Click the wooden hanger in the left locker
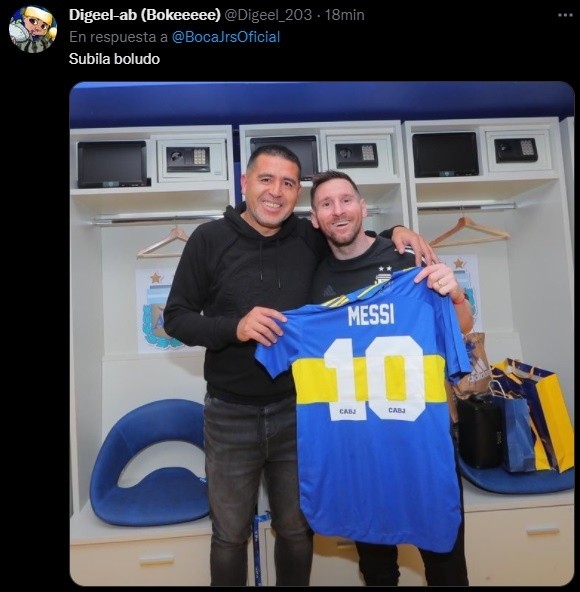The height and width of the screenshot is (592, 580). pos(163,243)
